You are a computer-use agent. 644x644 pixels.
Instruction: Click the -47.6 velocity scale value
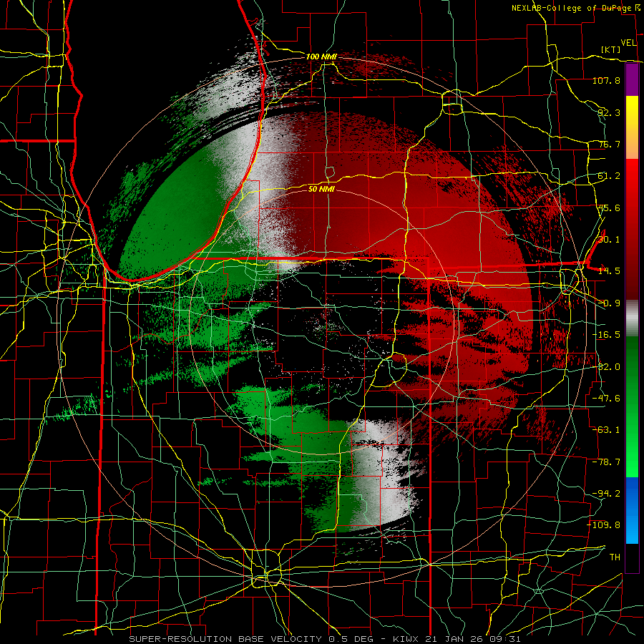(x=606, y=399)
